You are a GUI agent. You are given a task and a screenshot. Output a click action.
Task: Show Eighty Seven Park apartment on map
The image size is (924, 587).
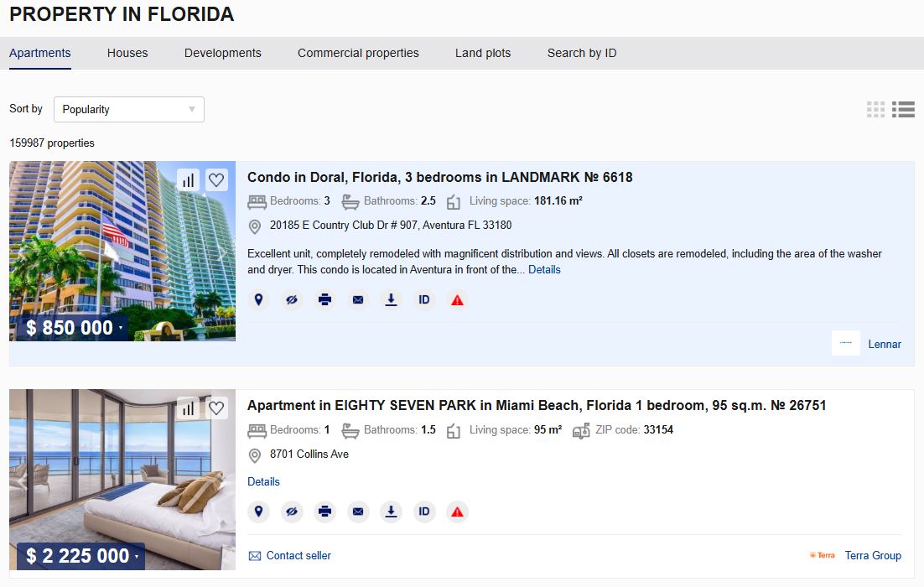tap(258, 512)
